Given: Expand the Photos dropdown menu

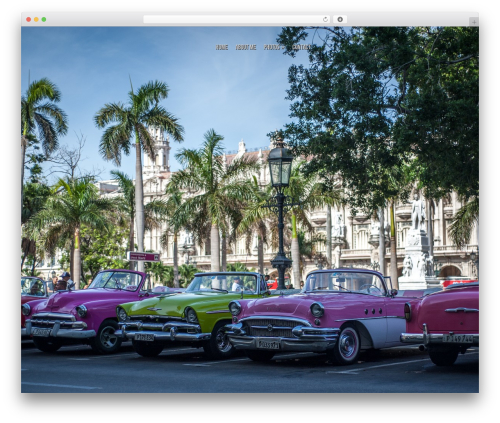Looking at the screenshot, I should click(274, 47).
